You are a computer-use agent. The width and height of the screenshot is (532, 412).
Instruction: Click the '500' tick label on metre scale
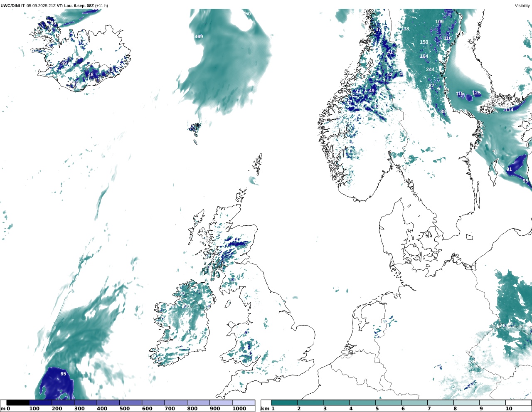(x=124, y=409)
